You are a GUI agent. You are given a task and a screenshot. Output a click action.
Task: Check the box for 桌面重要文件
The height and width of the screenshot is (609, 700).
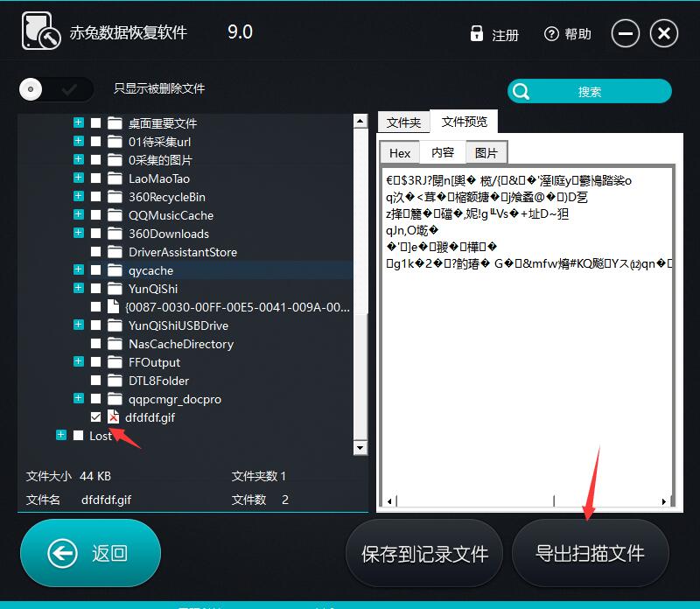[x=95, y=123]
